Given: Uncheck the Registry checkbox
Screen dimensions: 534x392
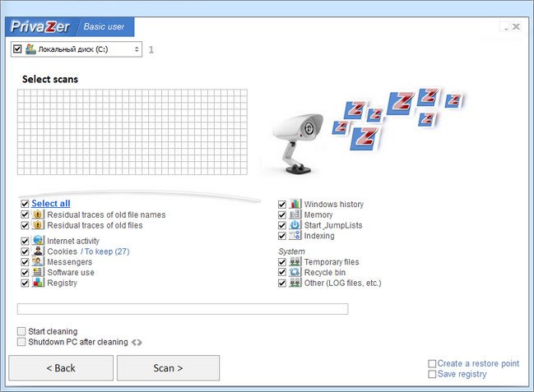Looking at the screenshot, I should (25, 283).
